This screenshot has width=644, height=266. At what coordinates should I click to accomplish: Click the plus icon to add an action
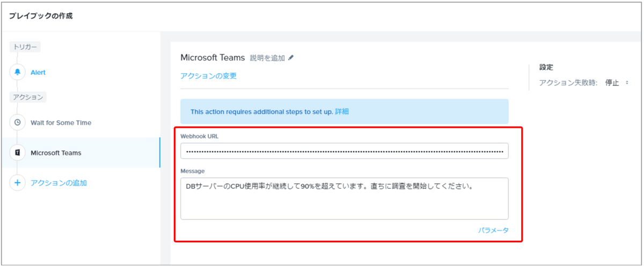click(18, 183)
